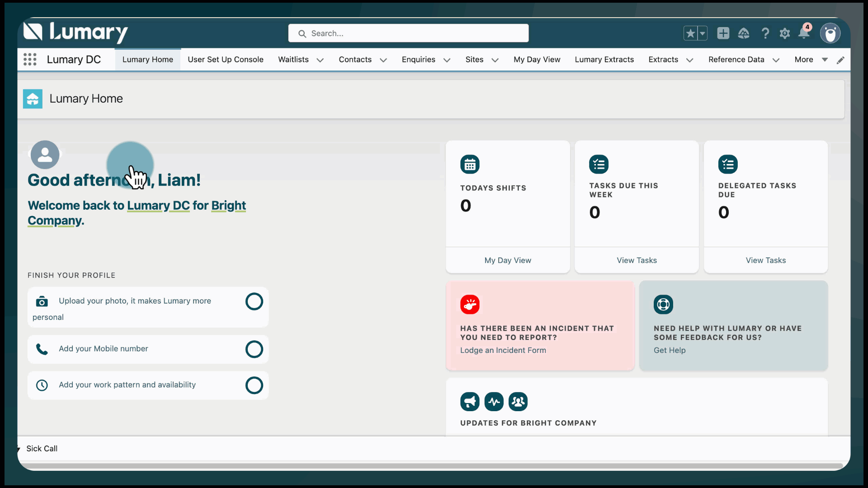Viewport: 868px width, 488px height.
Task: Click the Lodge an Incident Form link
Action: (x=503, y=350)
